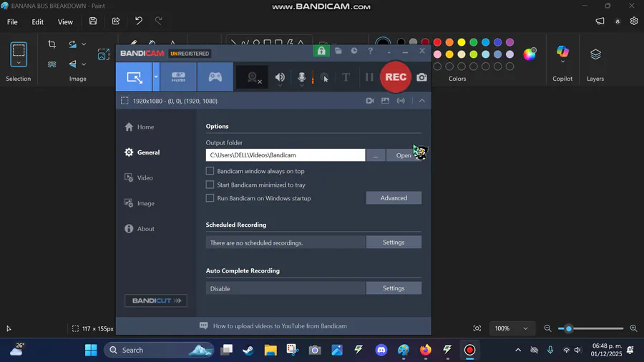Open Auto Complete Recording Settings
Viewport: 644px width, 362px height.
(x=394, y=288)
